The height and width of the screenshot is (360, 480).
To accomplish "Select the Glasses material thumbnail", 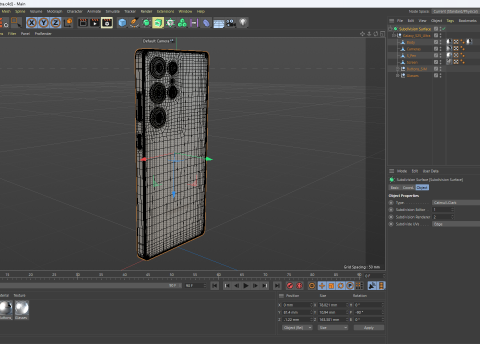I will (x=21, y=310).
